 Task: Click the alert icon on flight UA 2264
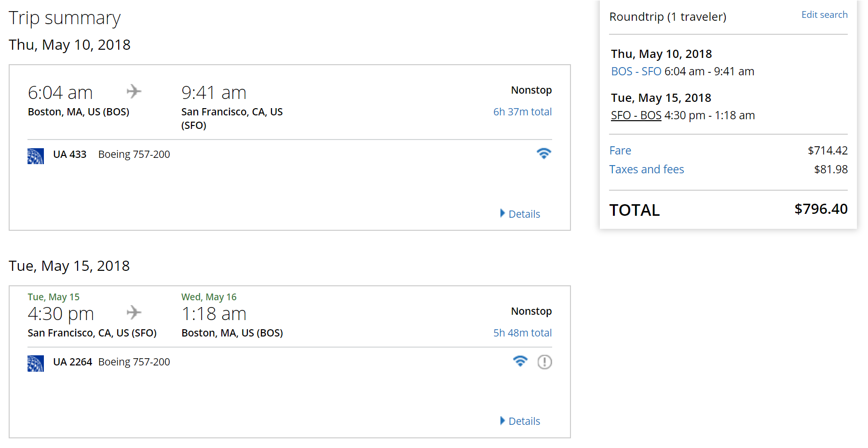(544, 362)
